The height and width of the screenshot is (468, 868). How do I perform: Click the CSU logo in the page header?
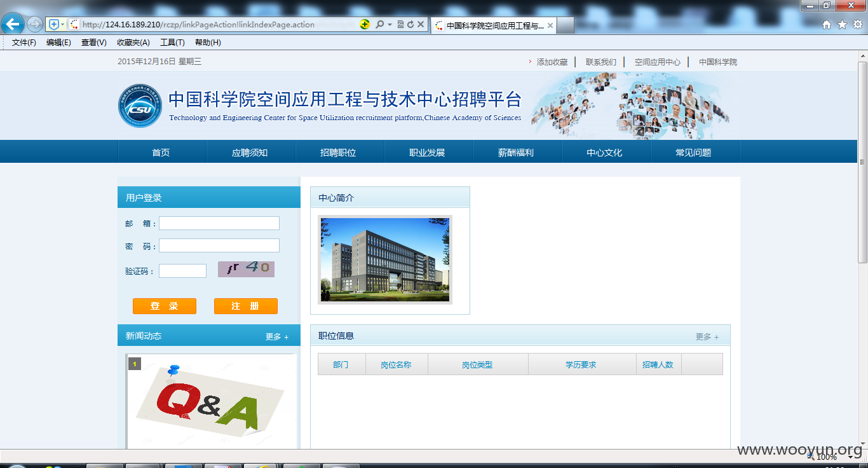pyautogui.click(x=140, y=106)
